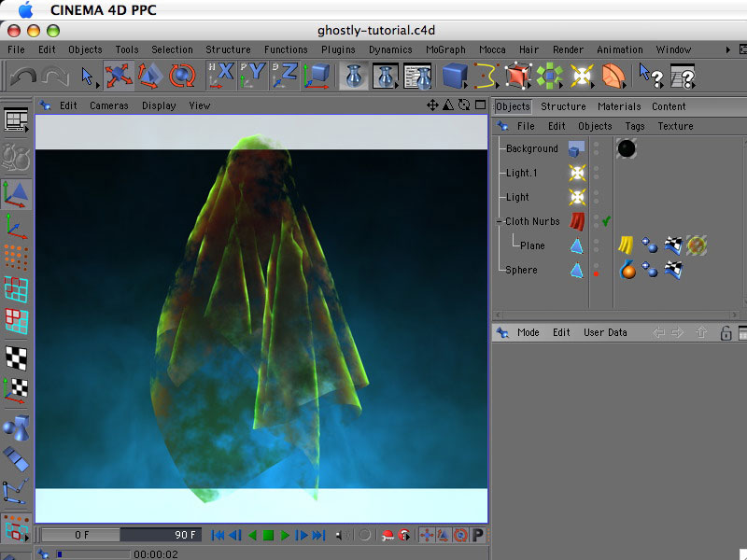This screenshot has width=747, height=560.
Task: Click the Add Light object toolbar icon
Action: click(583, 75)
